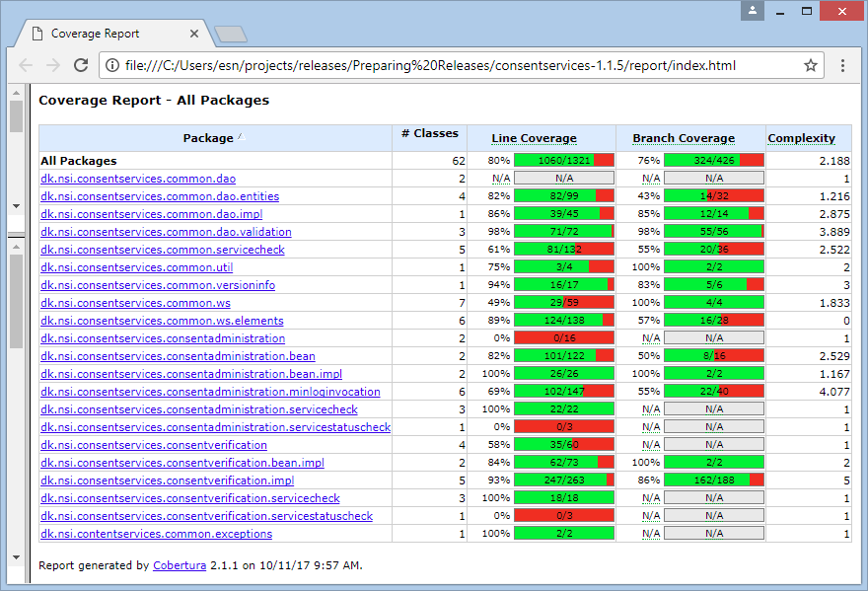Sort by Line Coverage column header
868x591 pixels.
click(534, 138)
